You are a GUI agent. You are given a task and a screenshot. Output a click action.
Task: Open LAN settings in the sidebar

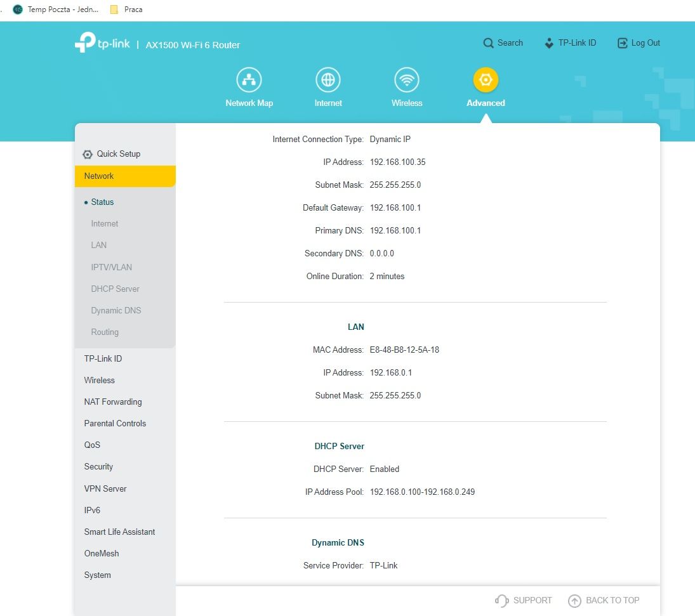[99, 245]
